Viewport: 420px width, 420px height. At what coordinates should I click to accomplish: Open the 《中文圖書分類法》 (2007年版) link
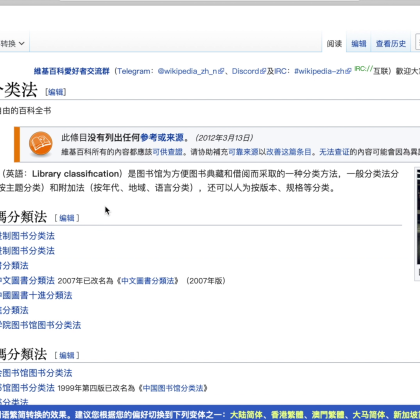148,281
